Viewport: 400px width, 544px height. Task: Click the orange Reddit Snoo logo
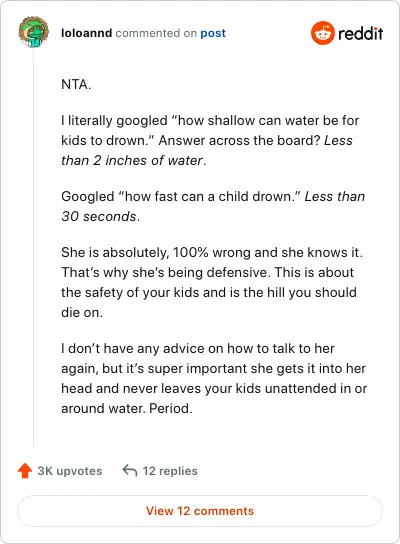(x=323, y=33)
